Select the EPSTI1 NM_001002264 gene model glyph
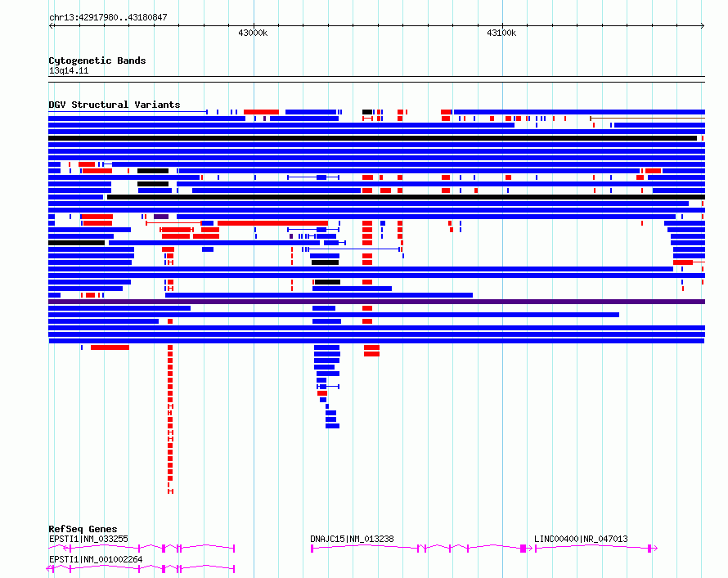Screen dimensions: 728x578 click(141, 569)
